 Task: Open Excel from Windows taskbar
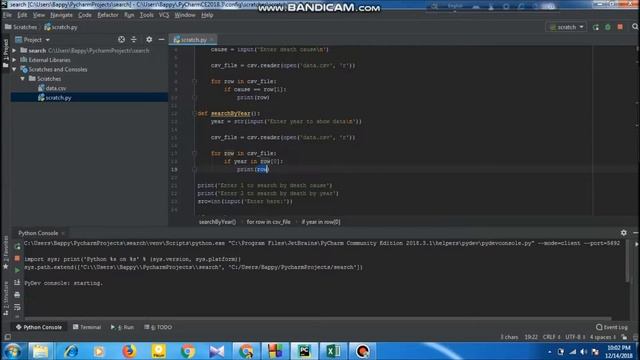pos(333,351)
